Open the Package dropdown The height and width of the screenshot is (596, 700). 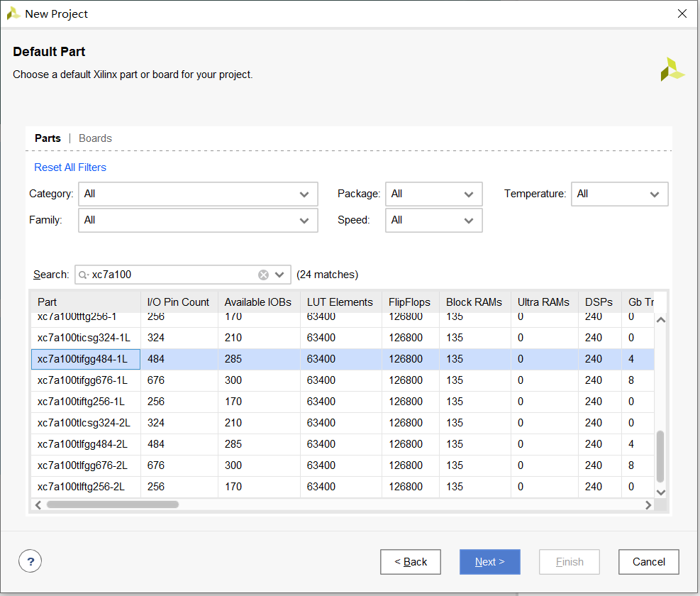pos(434,194)
